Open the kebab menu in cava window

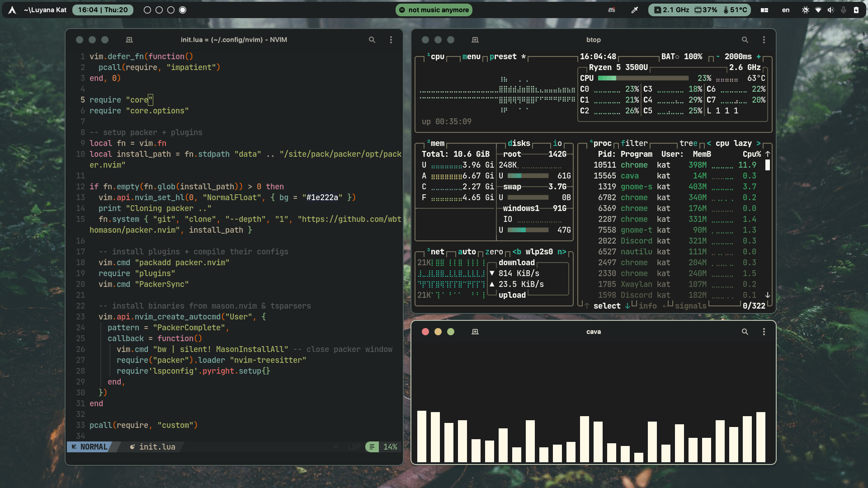tap(764, 332)
